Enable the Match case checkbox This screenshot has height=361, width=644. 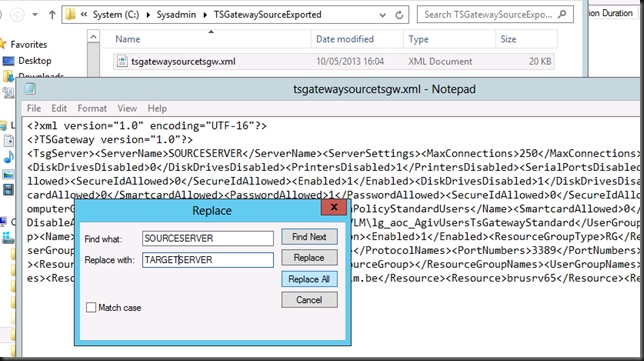click(x=91, y=307)
